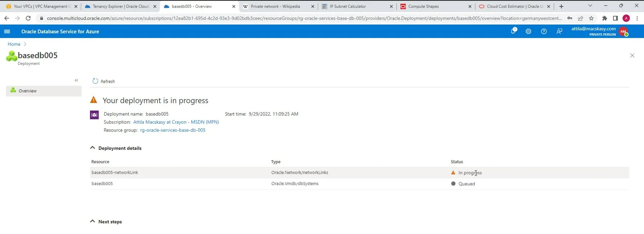This screenshot has height=234, width=644.
Task: Open the AM user account avatar
Action: 623,32
